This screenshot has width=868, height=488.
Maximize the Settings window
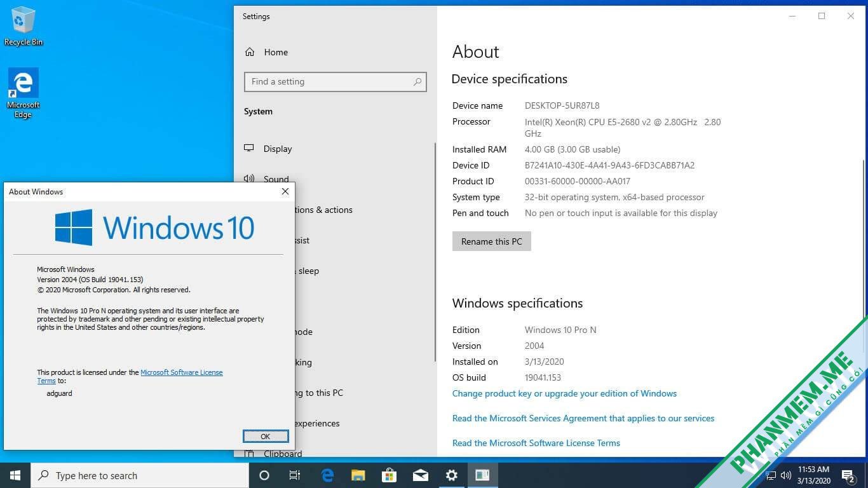tap(822, 16)
